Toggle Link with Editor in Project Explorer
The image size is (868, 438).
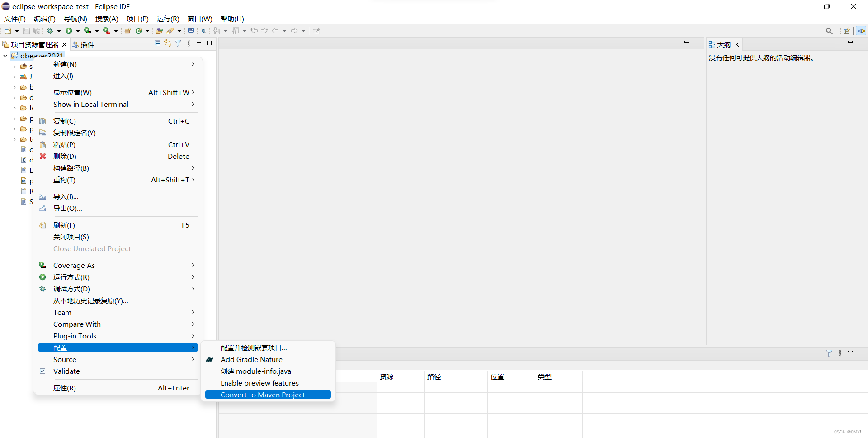[x=168, y=43]
